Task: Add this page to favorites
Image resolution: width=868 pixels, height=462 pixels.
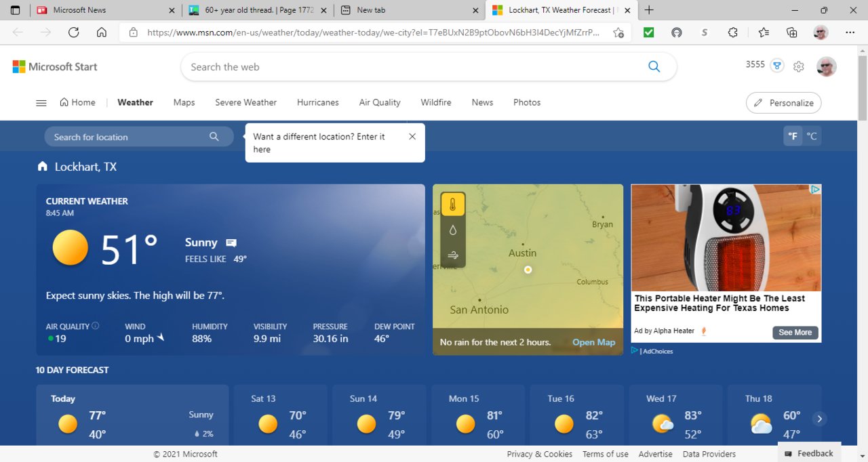Action: coord(618,33)
